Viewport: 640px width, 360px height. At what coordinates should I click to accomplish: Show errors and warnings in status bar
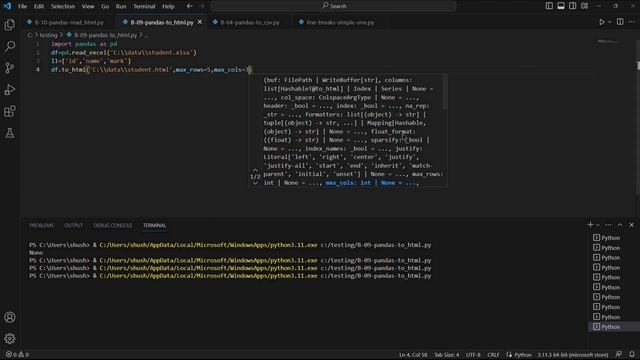[x=17, y=354]
